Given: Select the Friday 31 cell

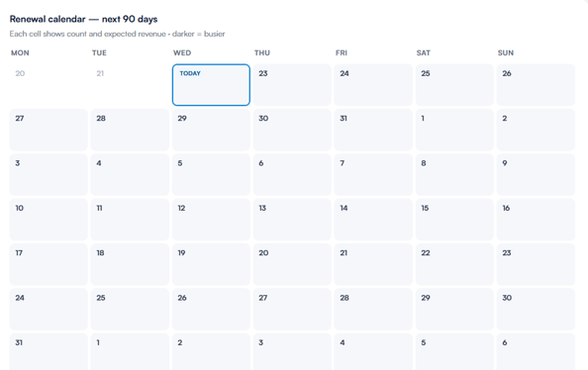Looking at the screenshot, I should (373, 130).
